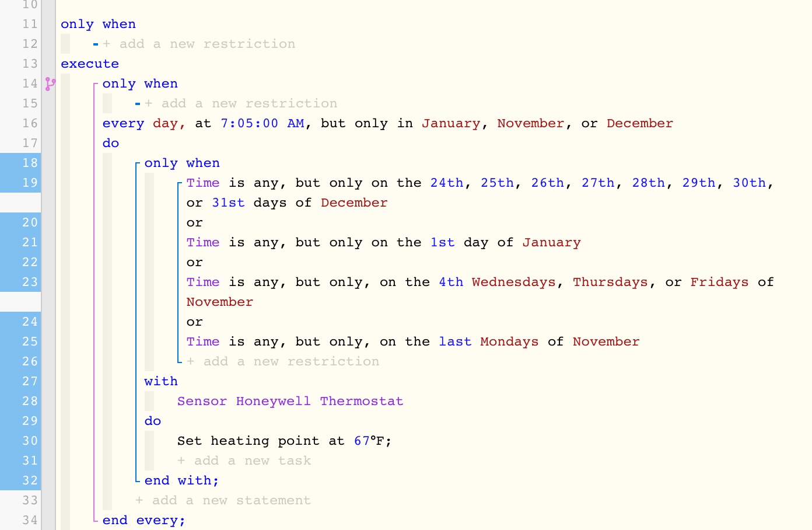Select the 'execute' keyword on line 13
This screenshot has height=530, width=812.
[90, 64]
